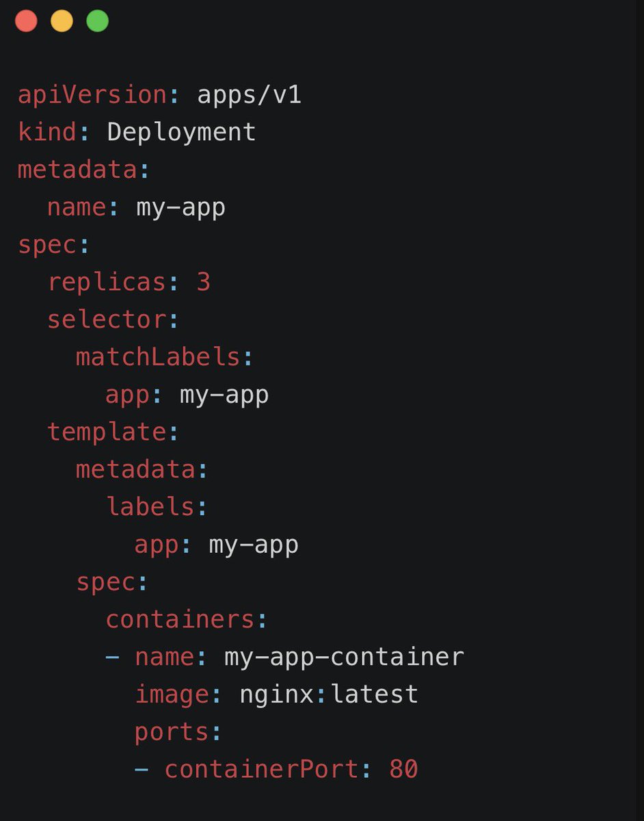Click the 'spec' key above replicas

point(46,246)
